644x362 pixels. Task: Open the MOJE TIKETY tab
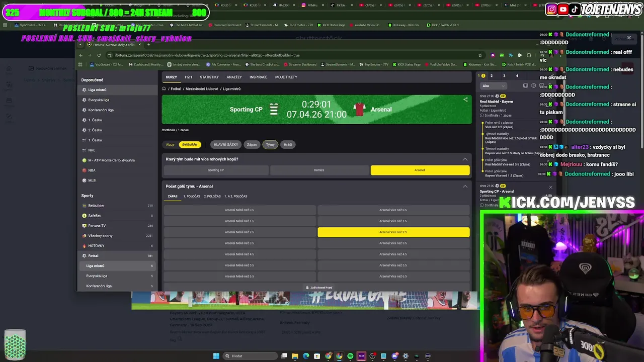(286, 77)
